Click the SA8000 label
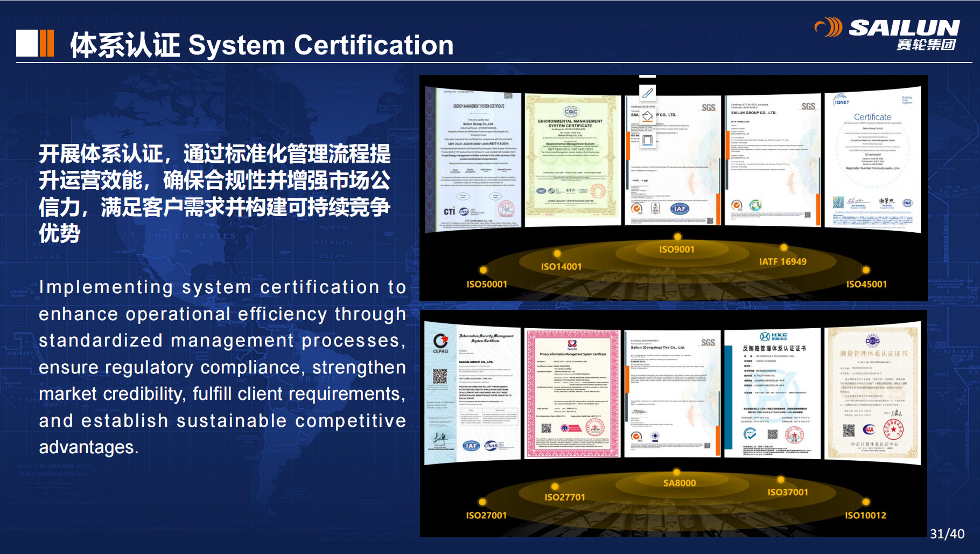 (x=679, y=483)
